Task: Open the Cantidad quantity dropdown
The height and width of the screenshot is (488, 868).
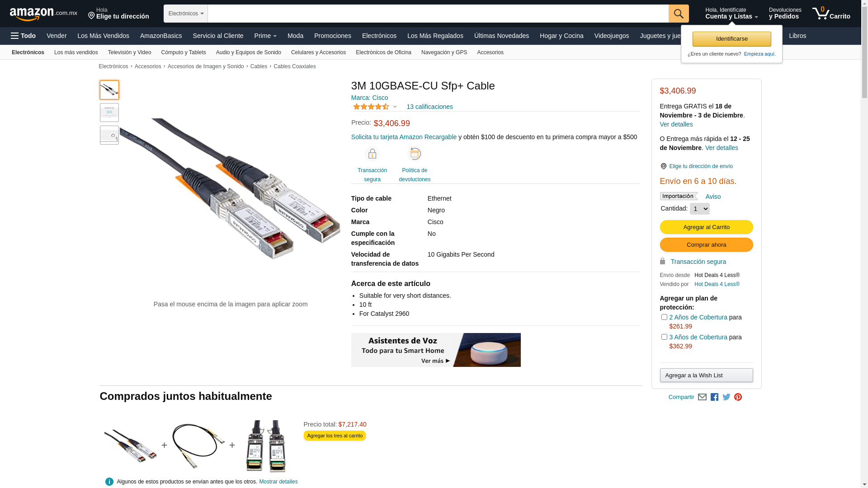Action: 700,209
